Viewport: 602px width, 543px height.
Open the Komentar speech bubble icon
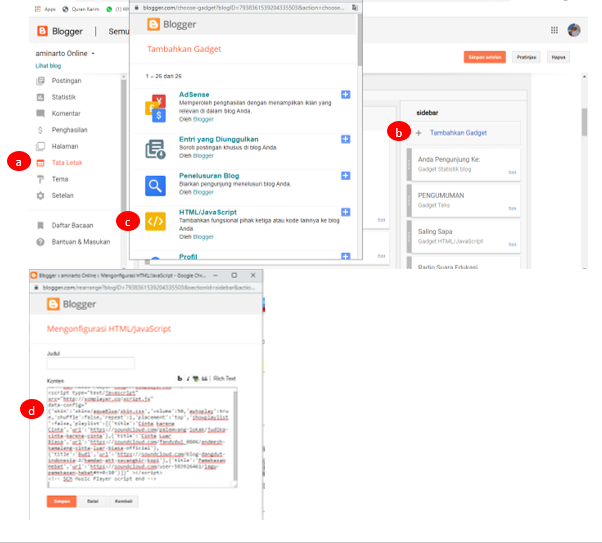tap(40, 113)
